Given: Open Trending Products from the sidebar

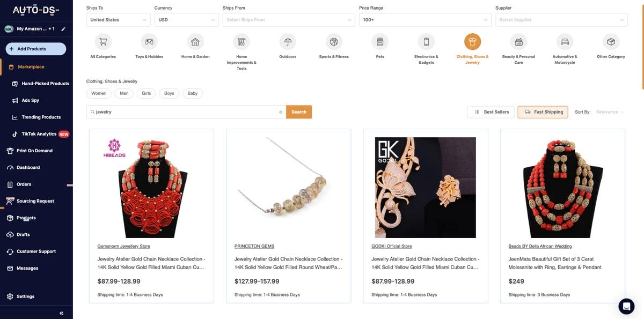Looking at the screenshot, I should tap(41, 117).
